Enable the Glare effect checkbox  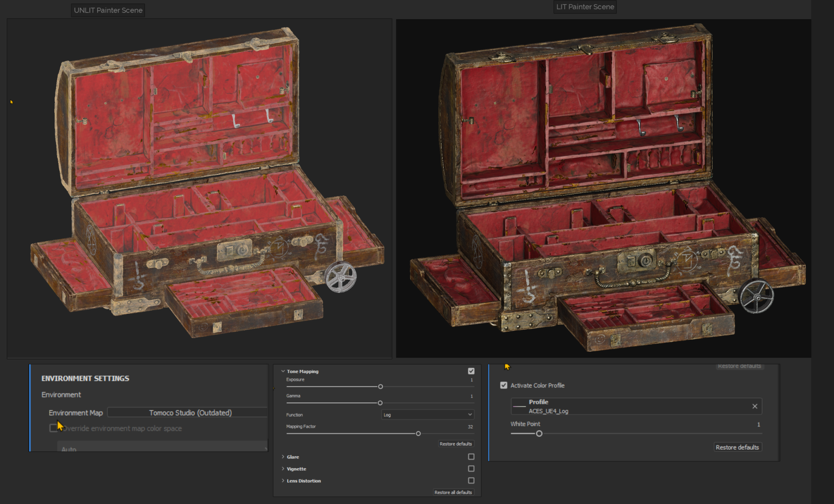click(x=471, y=456)
